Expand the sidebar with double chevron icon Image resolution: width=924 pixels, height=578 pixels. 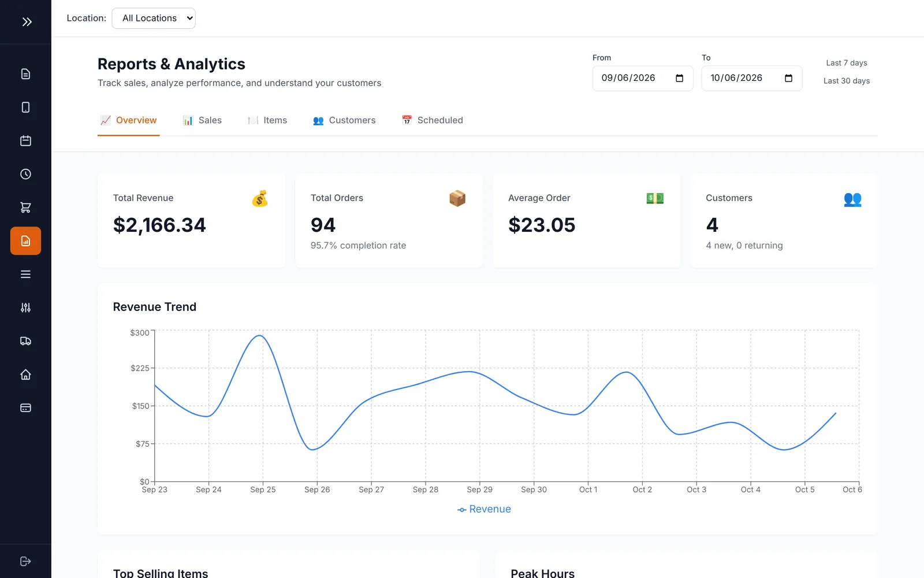27,22
